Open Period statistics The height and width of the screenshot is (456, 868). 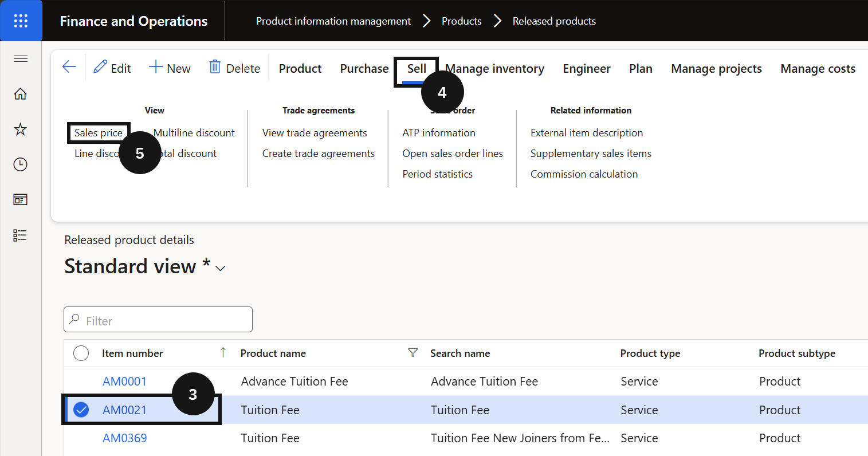[438, 174]
